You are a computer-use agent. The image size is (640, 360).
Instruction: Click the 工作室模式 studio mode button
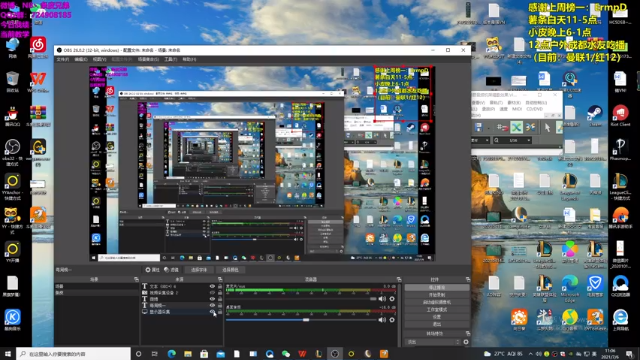point(437,309)
